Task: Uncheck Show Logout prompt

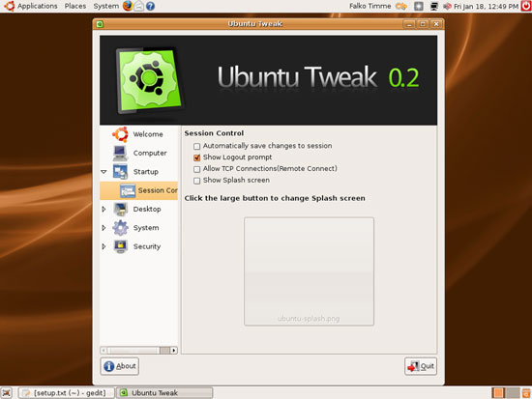Action: pos(196,157)
